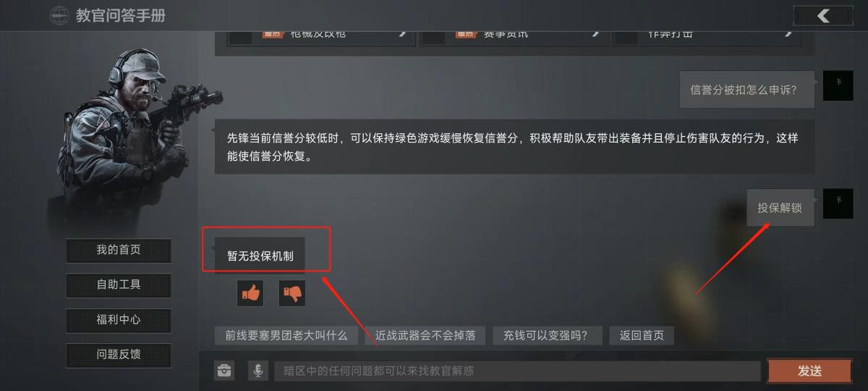
Task: Click the globe icon beside 教官问答手册 title
Action: [59, 15]
